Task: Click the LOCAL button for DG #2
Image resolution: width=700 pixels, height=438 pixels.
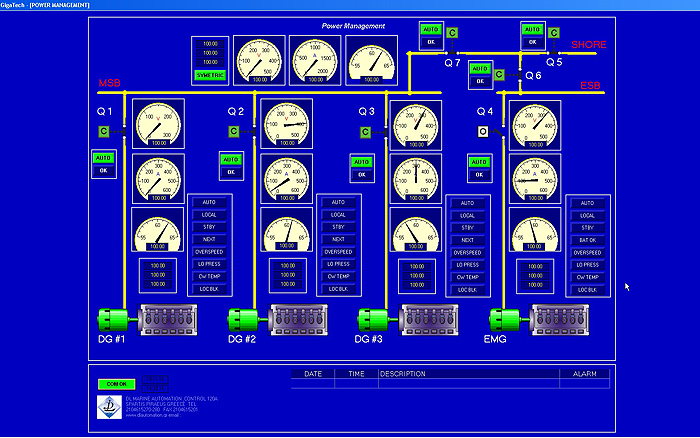Action: [338, 215]
